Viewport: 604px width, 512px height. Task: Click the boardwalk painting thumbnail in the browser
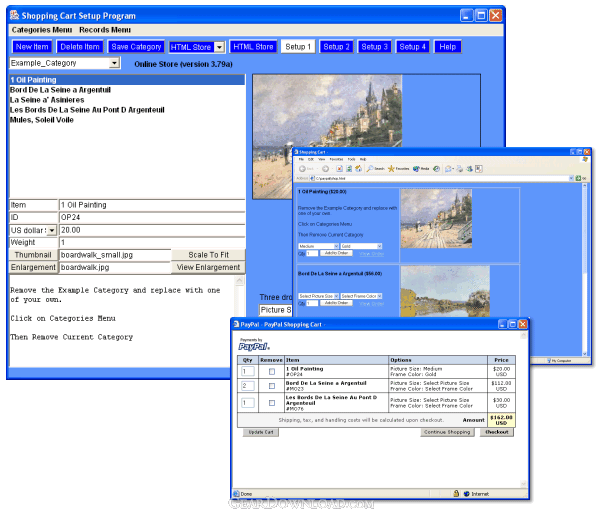coord(436,218)
